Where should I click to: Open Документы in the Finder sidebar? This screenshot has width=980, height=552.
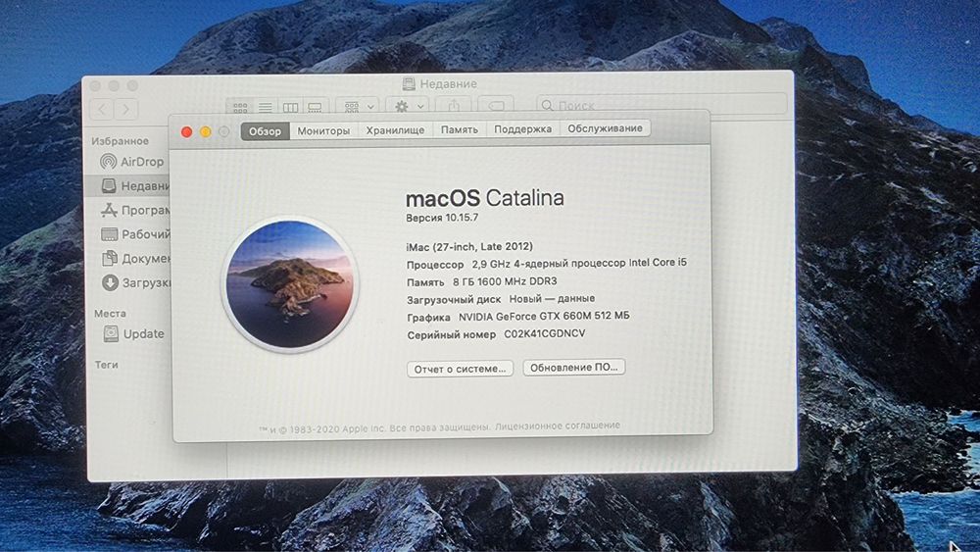[x=135, y=258]
